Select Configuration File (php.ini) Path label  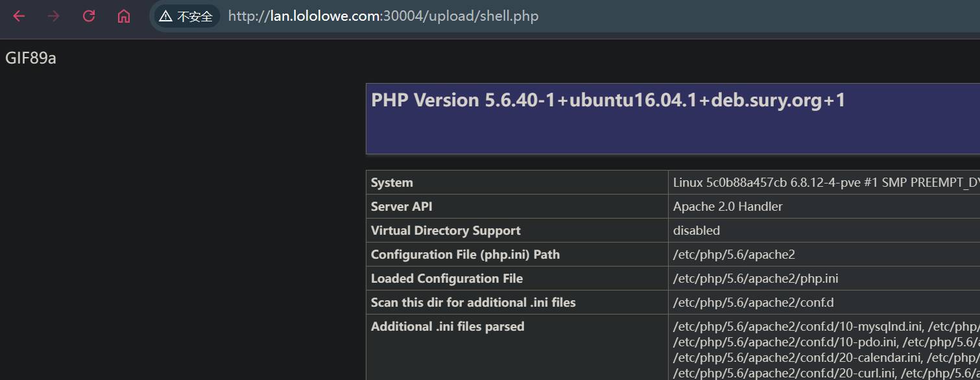(x=465, y=255)
